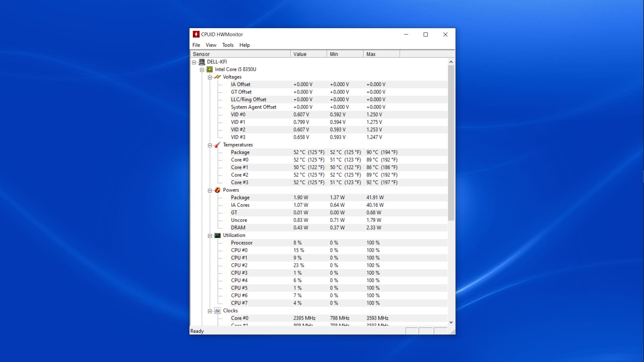Click the 1.275 V max value of VID #1
This screenshot has height=362, width=644.
coord(374,122)
